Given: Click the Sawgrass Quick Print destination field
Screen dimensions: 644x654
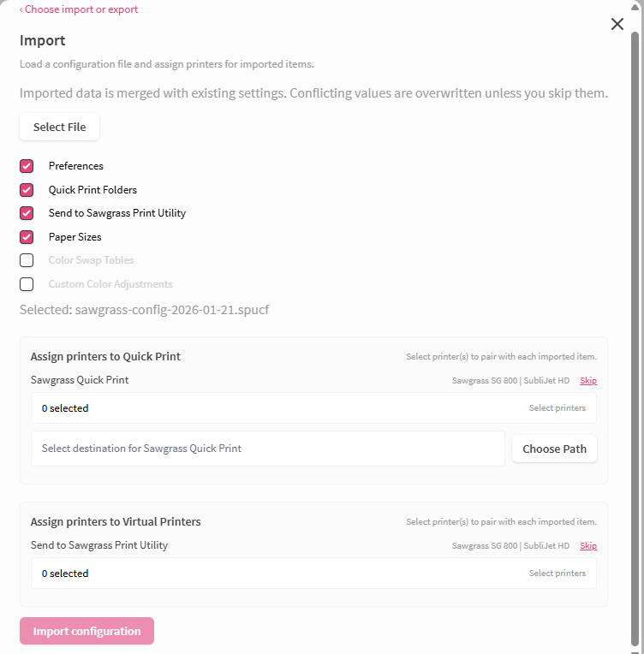Looking at the screenshot, I should pos(267,449).
